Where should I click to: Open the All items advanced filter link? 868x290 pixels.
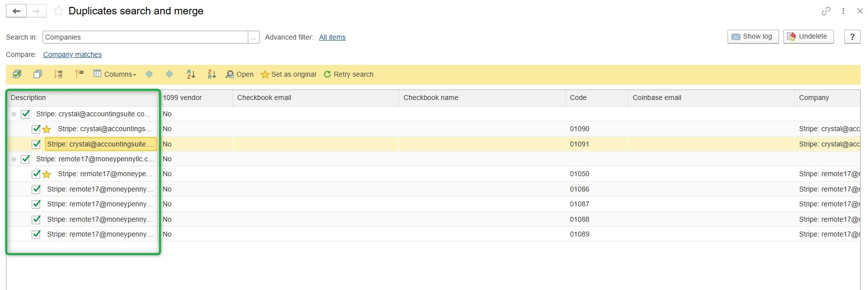click(x=332, y=37)
